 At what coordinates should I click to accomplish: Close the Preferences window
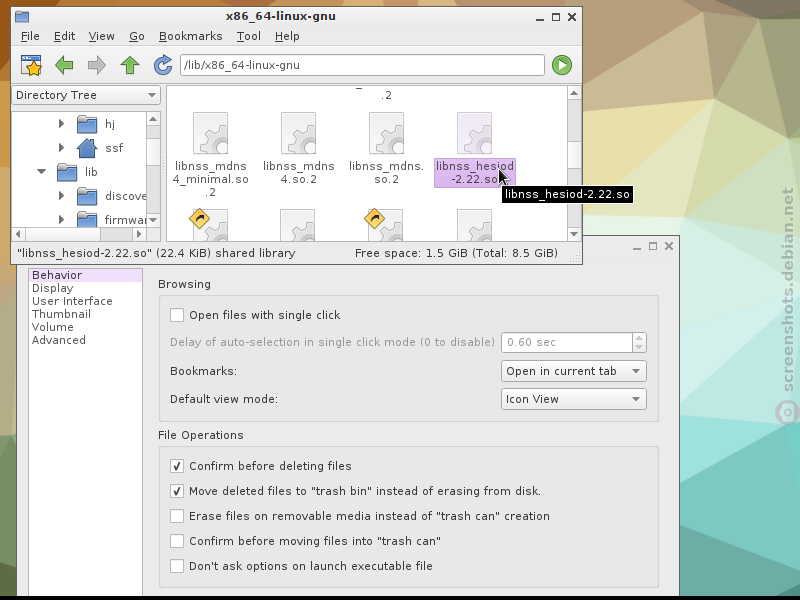[x=669, y=246]
